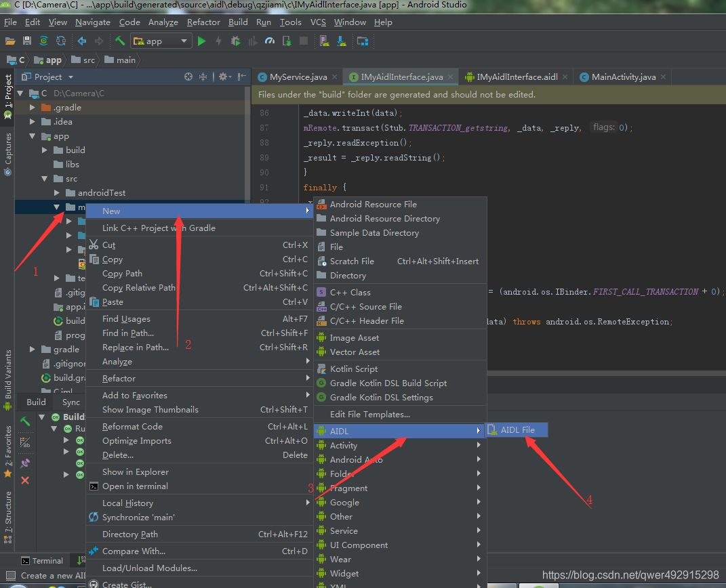This screenshot has height=588, width=726.
Task: Click Synchronize 'main' context entry
Action: click(199, 518)
